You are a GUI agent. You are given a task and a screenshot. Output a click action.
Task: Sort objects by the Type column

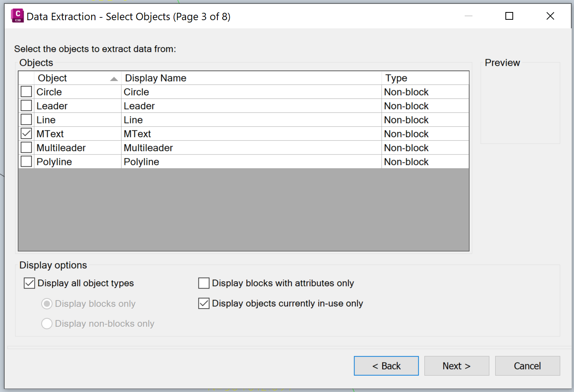396,78
